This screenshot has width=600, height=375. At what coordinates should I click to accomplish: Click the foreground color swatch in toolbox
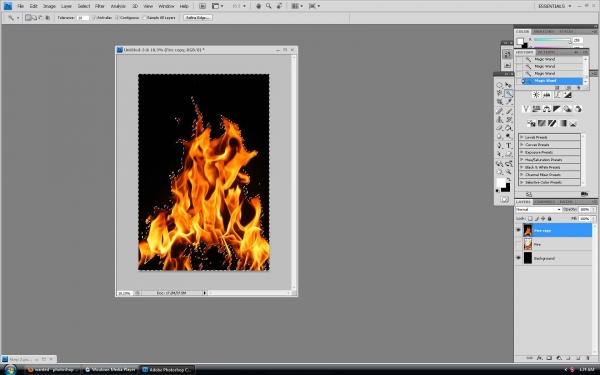click(x=501, y=183)
